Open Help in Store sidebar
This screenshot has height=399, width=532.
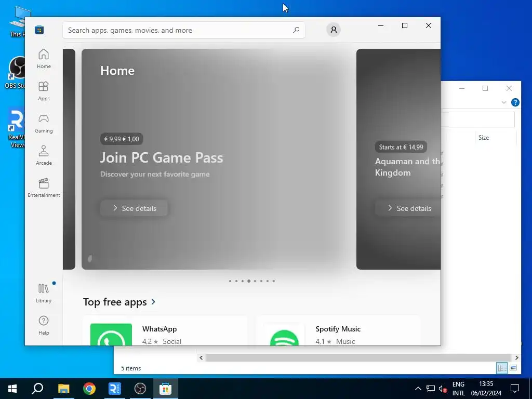point(44,325)
